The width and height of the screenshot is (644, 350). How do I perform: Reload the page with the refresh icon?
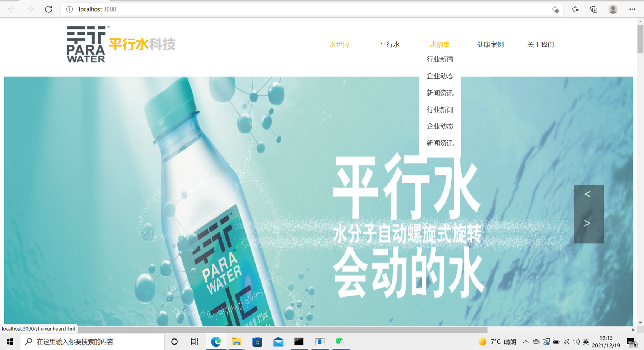click(x=49, y=9)
